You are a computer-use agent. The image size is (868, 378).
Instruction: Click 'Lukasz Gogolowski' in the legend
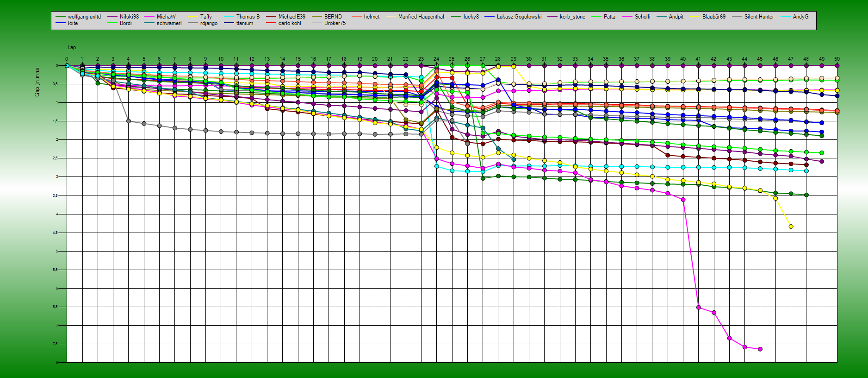(x=519, y=17)
